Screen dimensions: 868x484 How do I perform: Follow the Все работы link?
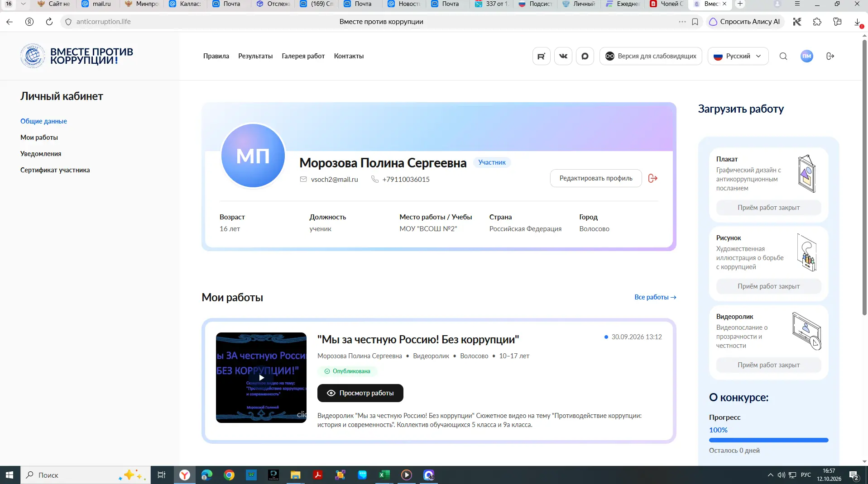click(655, 297)
